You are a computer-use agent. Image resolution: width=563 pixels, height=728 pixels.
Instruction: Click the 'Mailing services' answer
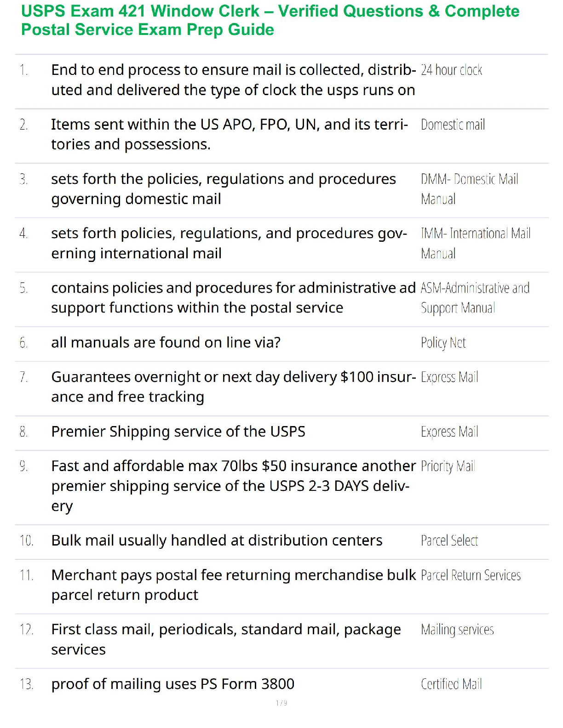pyautogui.click(x=457, y=630)
